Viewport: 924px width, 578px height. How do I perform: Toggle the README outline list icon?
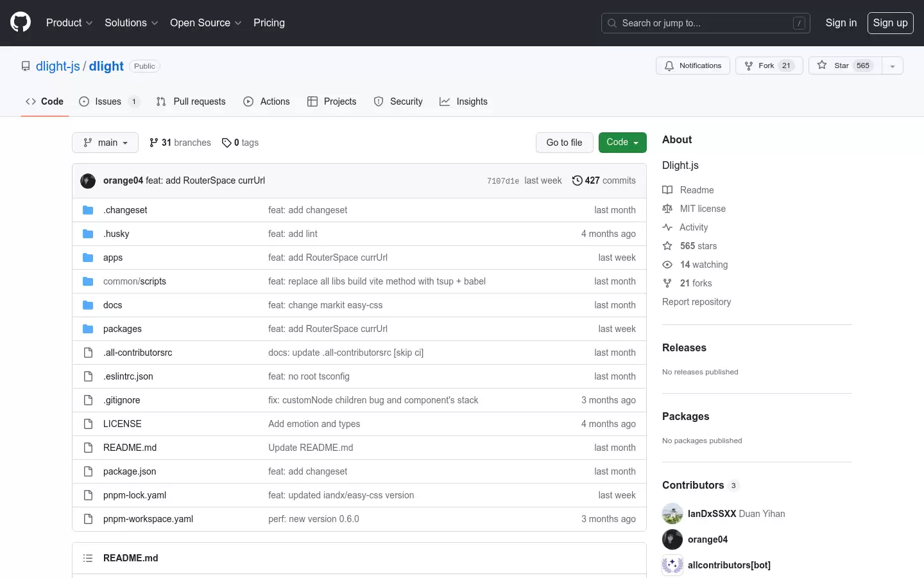click(x=88, y=558)
